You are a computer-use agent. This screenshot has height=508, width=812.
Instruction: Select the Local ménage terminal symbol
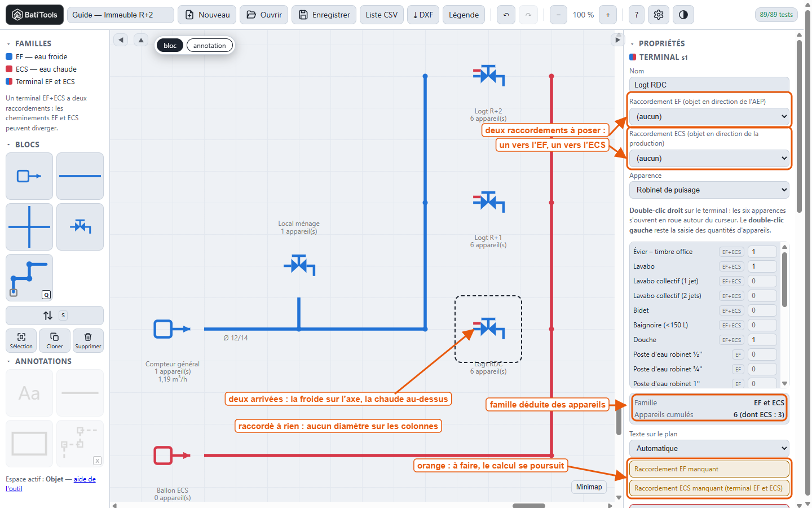(299, 265)
